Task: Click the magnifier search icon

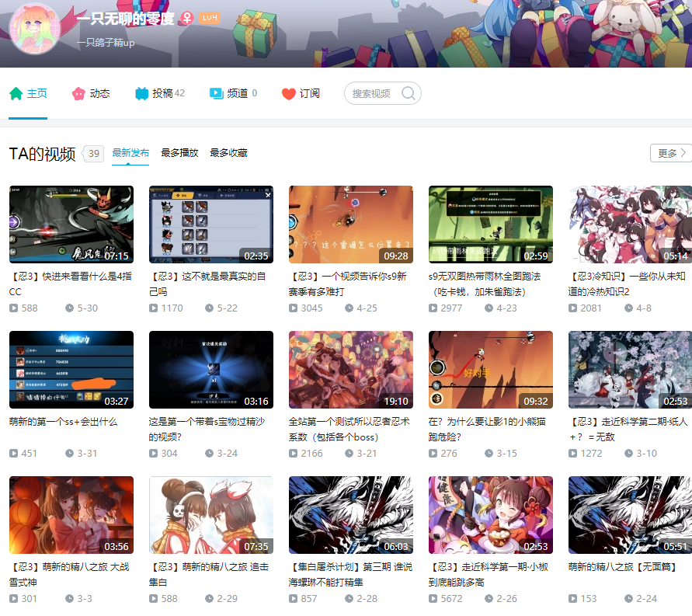Action: coord(408,93)
